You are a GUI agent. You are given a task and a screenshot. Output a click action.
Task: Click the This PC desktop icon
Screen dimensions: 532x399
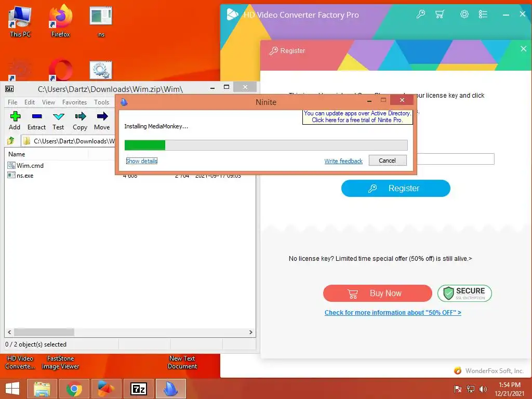(20, 21)
